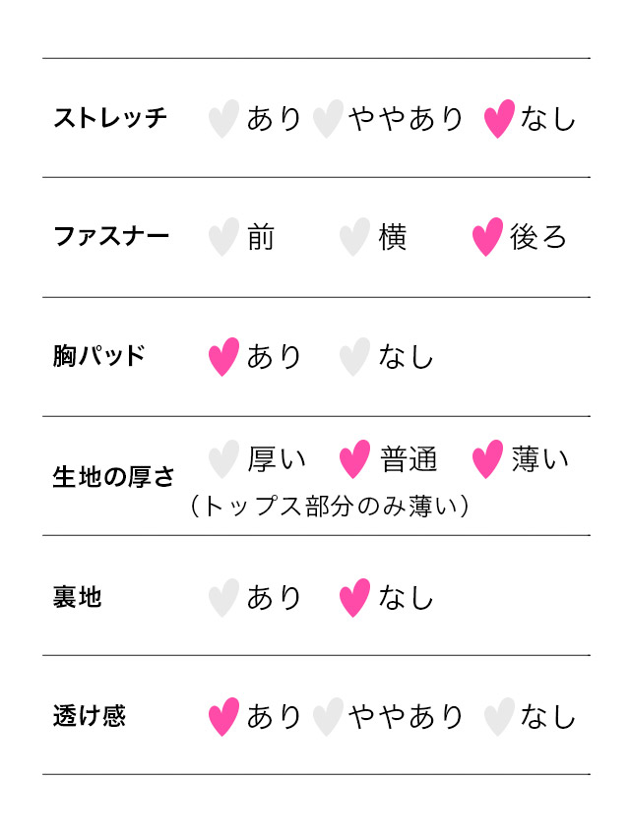Click the gray heart beside ストレッチ ややあり

pyautogui.click(x=328, y=119)
